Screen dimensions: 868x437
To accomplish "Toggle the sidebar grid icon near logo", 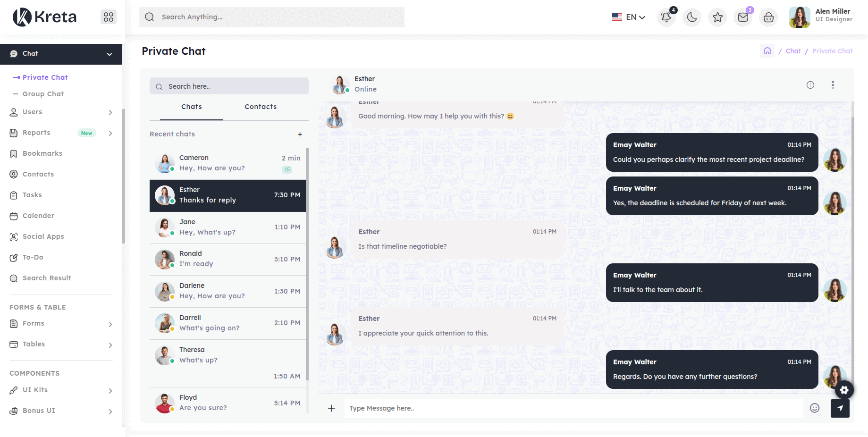I will 109,17.
